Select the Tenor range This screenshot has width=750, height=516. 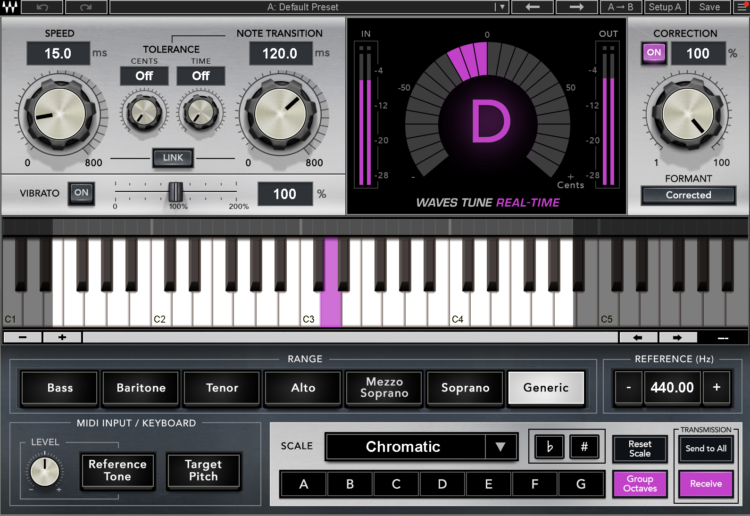(222, 388)
